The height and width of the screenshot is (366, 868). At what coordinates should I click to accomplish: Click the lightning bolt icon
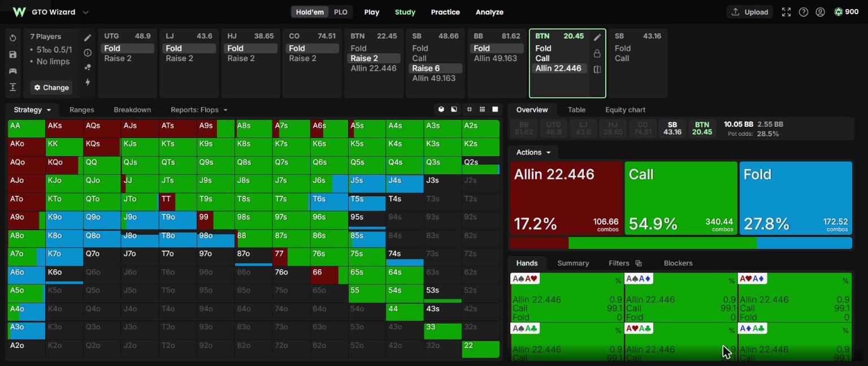click(88, 82)
